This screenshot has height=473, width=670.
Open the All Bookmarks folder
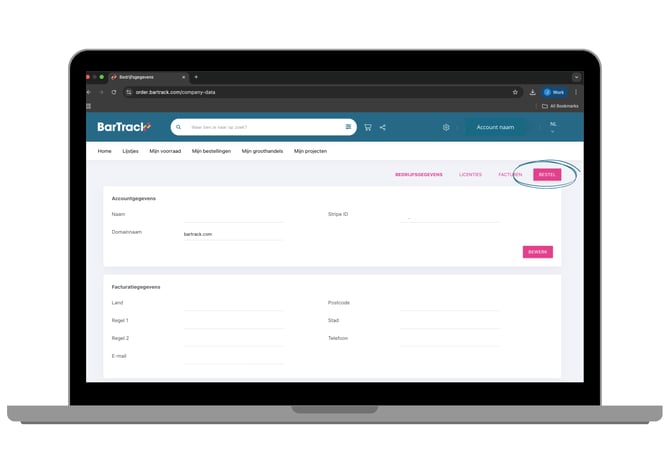pos(560,106)
